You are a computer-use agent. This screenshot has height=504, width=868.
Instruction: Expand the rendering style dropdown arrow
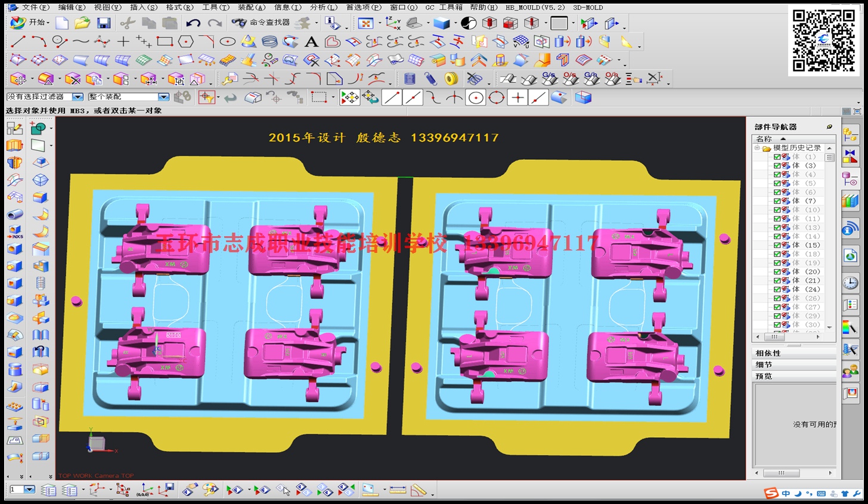click(455, 24)
